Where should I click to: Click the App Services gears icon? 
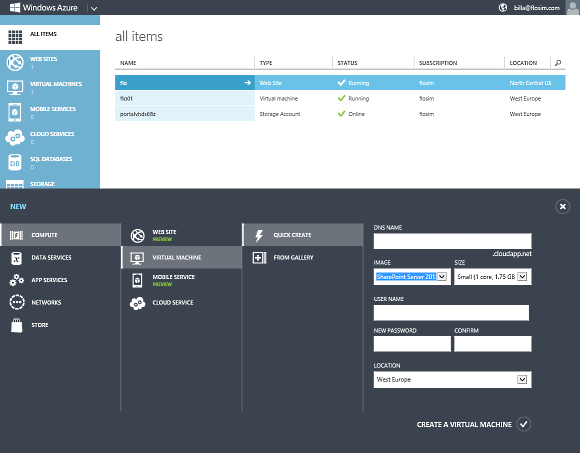pos(17,280)
